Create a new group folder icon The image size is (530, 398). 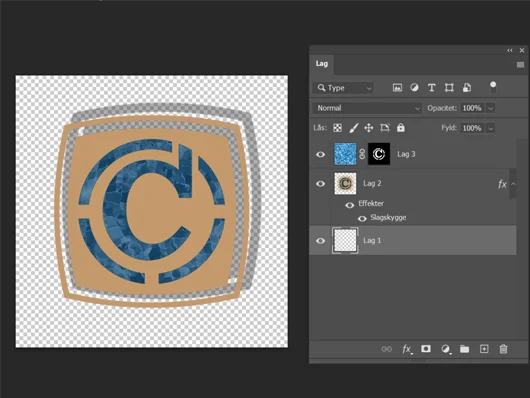tap(464, 349)
